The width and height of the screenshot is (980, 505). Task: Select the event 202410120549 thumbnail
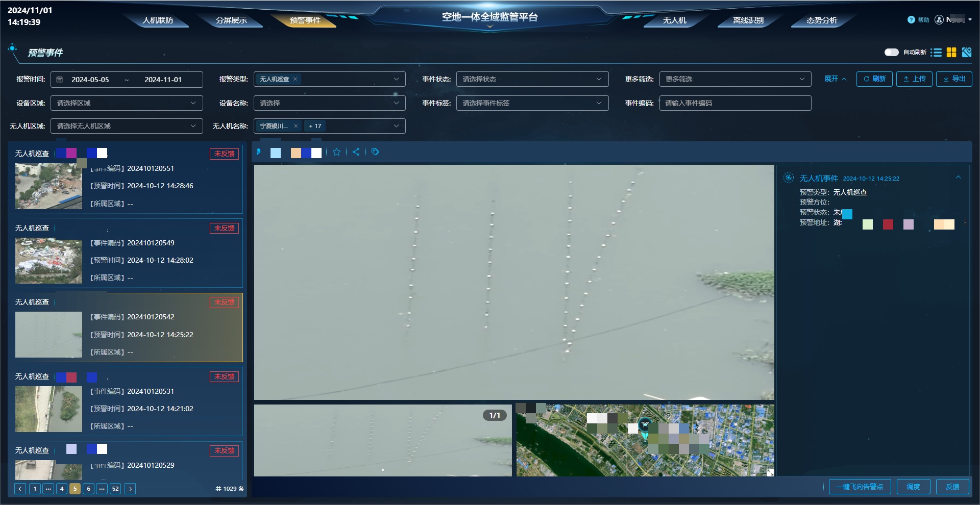click(x=48, y=261)
